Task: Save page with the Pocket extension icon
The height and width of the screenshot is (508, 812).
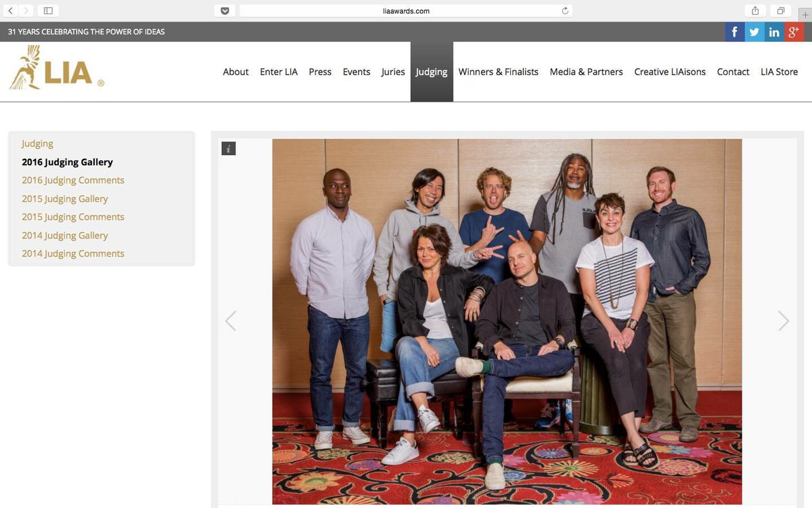Action: tap(225, 10)
